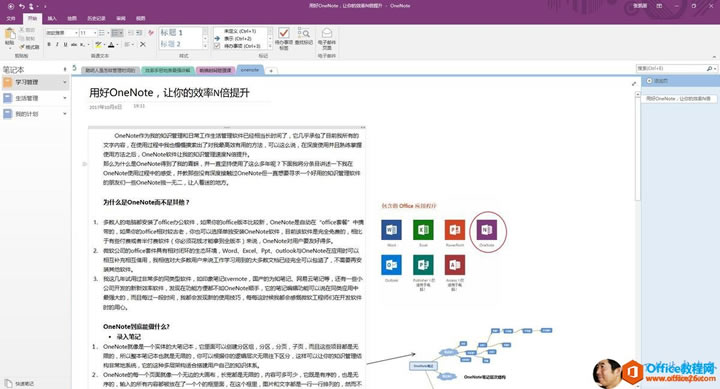Apply Bold formatting

(49, 45)
